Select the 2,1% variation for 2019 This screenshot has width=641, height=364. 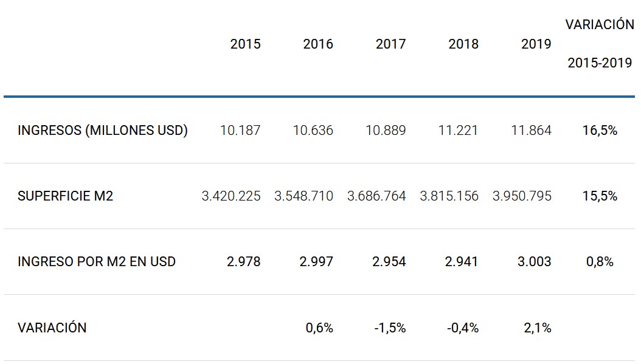click(536, 328)
